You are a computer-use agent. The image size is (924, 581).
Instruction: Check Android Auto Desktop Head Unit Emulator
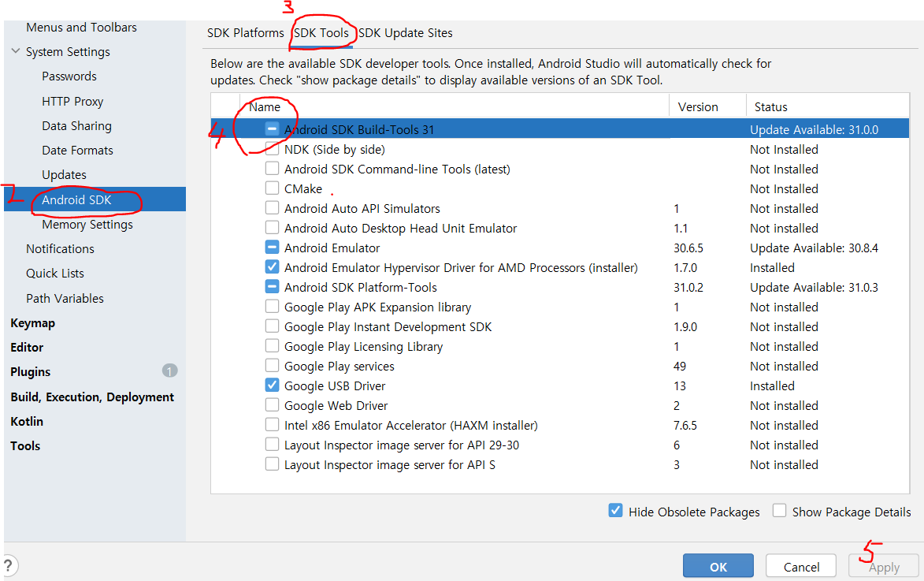click(x=272, y=228)
